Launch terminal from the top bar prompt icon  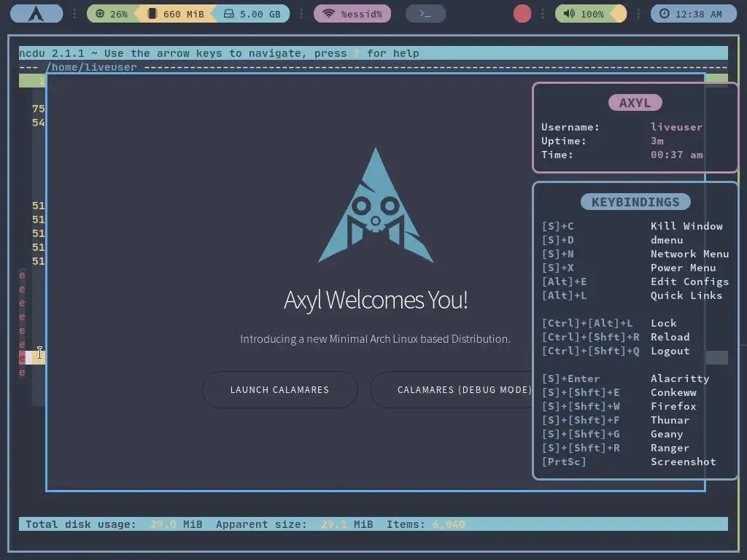pos(425,14)
